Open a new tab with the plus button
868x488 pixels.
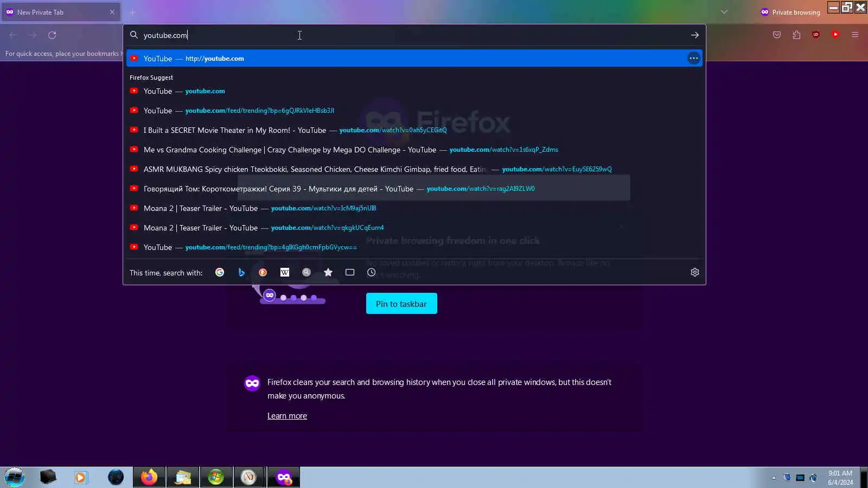click(x=132, y=12)
